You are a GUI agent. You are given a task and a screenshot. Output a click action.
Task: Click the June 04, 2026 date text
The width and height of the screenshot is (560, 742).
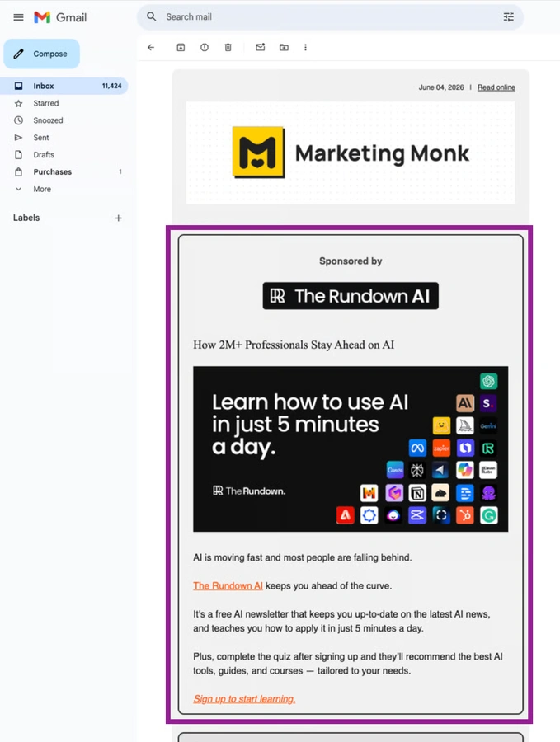tap(441, 87)
